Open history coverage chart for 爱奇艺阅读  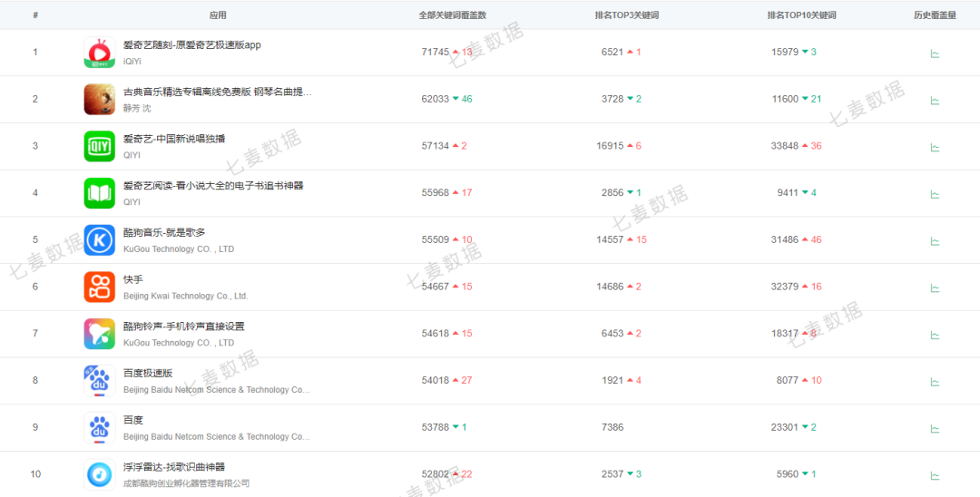coord(935,194)
